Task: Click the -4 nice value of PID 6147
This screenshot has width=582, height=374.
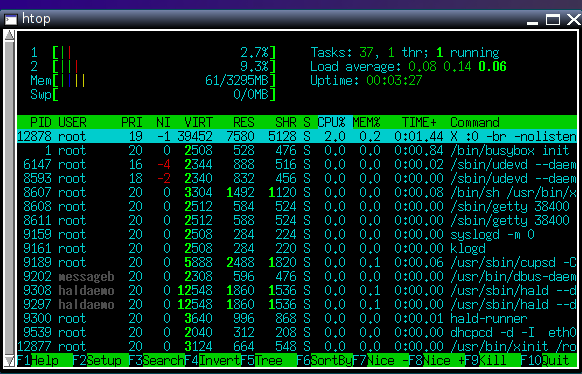Action: click(164, 164)
